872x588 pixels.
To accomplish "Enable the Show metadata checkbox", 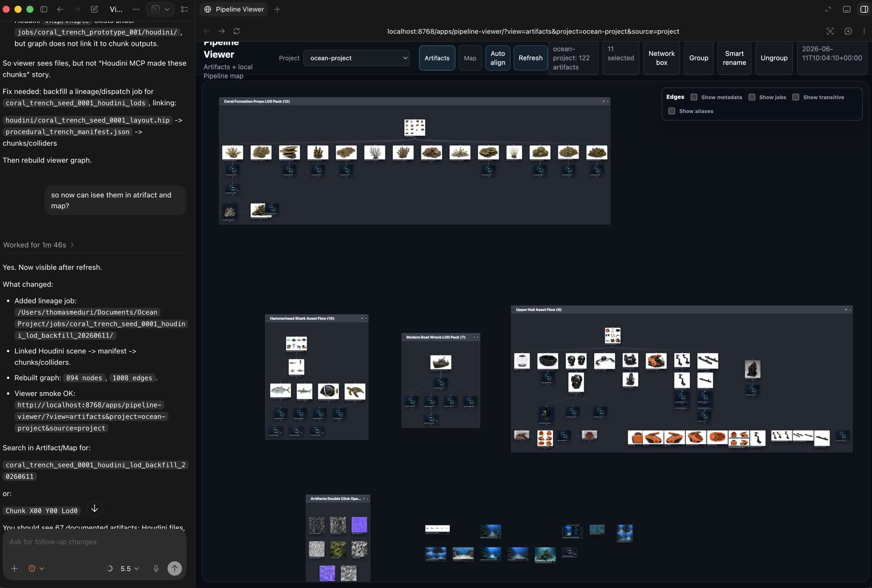I will pyautogui.click(x=694, y=97).
